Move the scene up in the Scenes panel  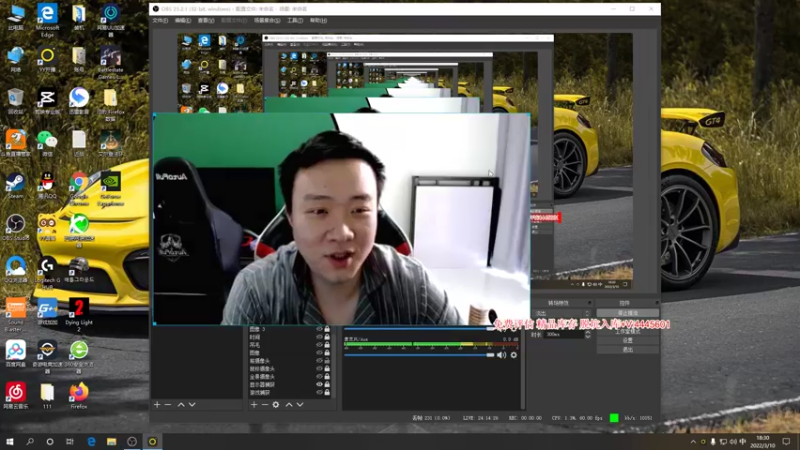click(x=181, y=405)
